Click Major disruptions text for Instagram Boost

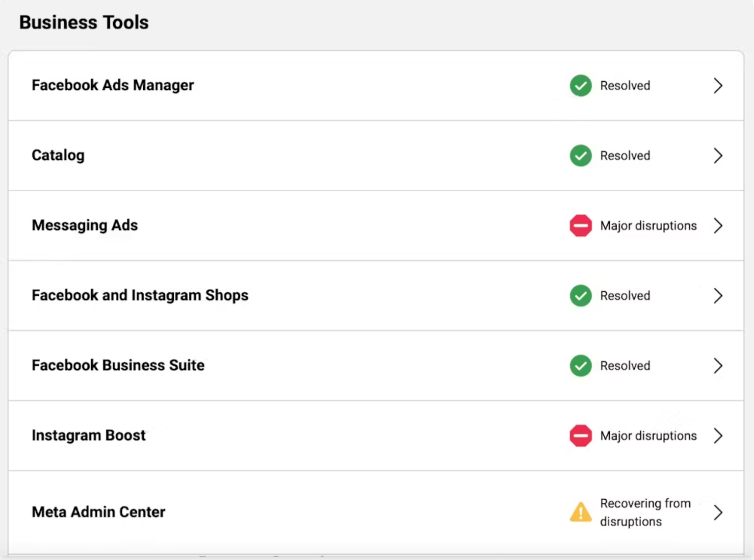648,436
